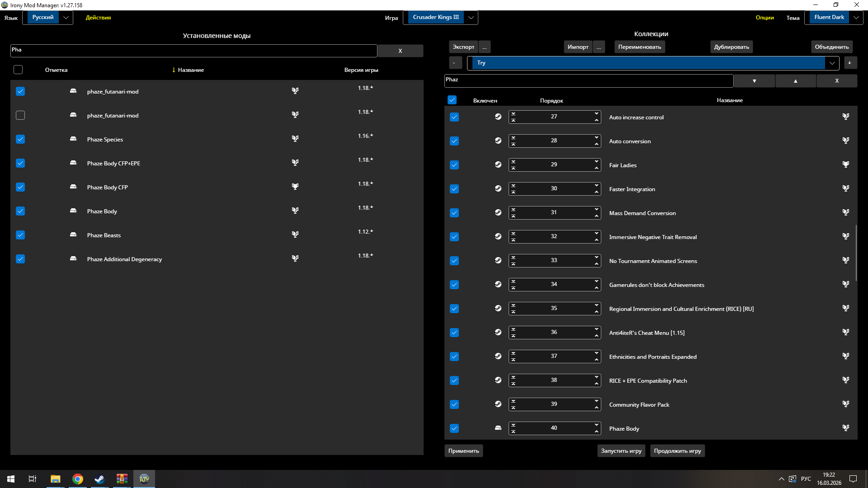The height and width of the screenshot is (488, 868).
Task: Open the Опции menu
Action: 764,18
